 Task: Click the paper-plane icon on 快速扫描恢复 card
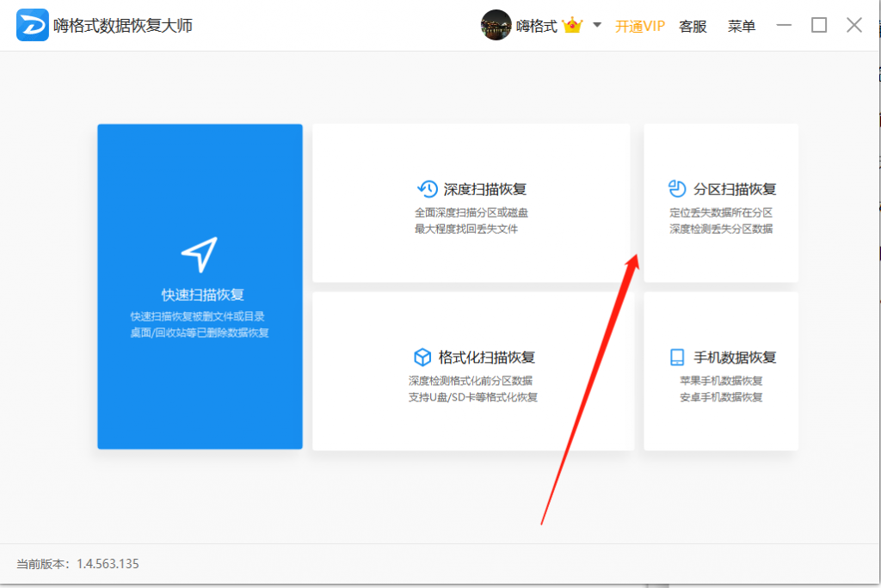(x=200, y=254)
